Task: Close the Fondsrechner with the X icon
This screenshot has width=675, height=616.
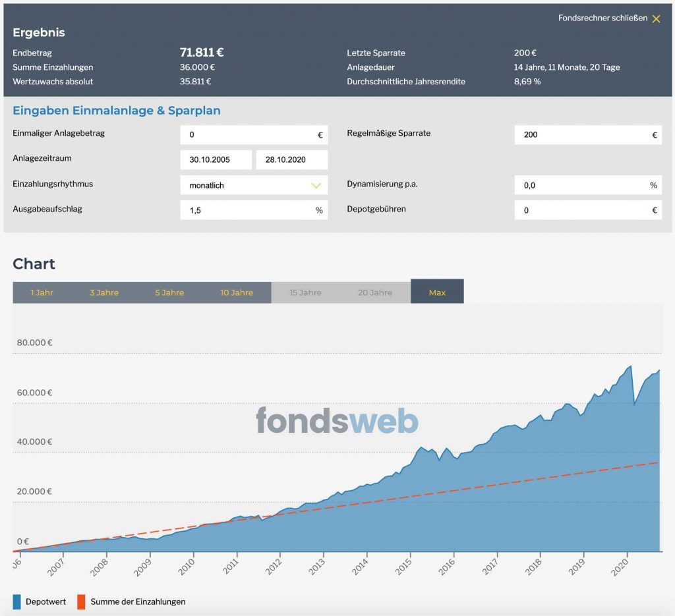Action: tap(656, 18)
